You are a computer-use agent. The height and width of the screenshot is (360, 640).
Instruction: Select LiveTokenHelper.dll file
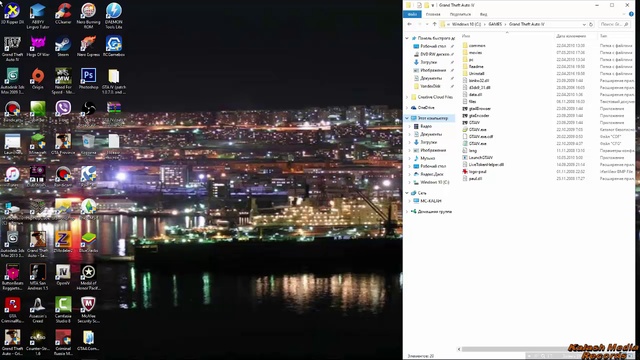486,164
